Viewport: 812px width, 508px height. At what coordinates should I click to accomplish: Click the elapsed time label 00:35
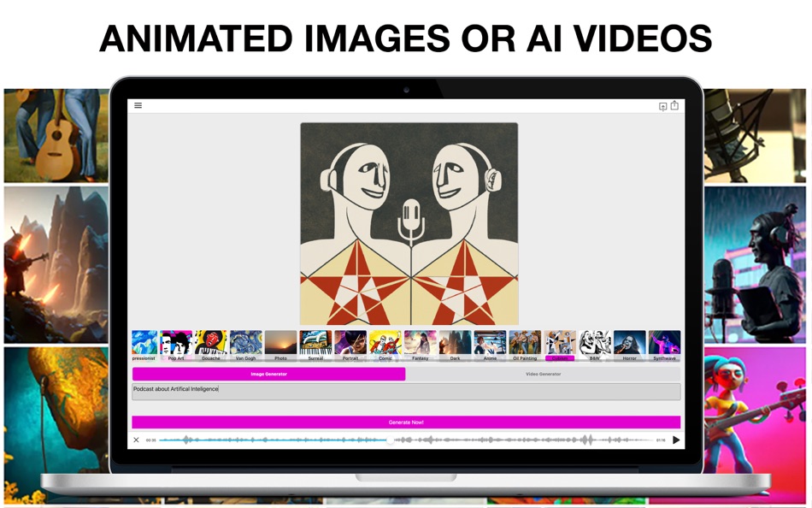[x=150, y=440]
